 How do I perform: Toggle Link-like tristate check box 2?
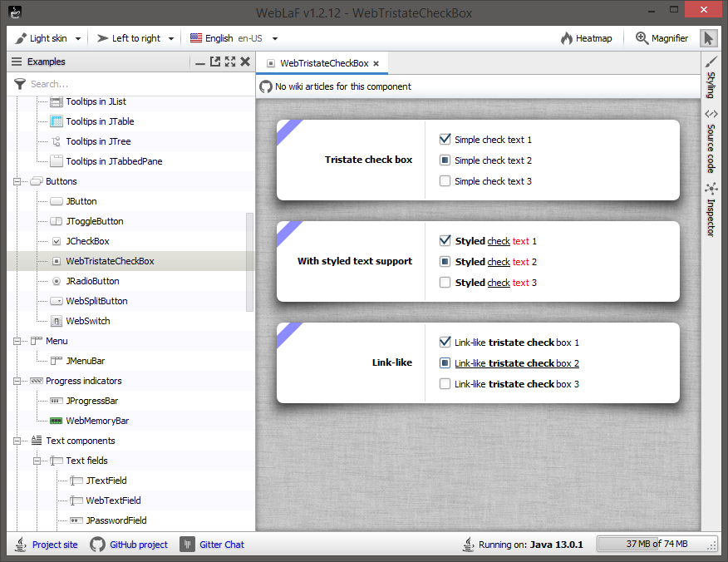[x=445, y=362]
